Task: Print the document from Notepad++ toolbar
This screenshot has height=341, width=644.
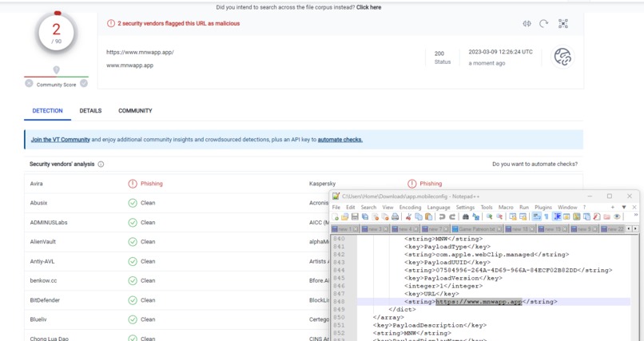Action: [395, 216]
